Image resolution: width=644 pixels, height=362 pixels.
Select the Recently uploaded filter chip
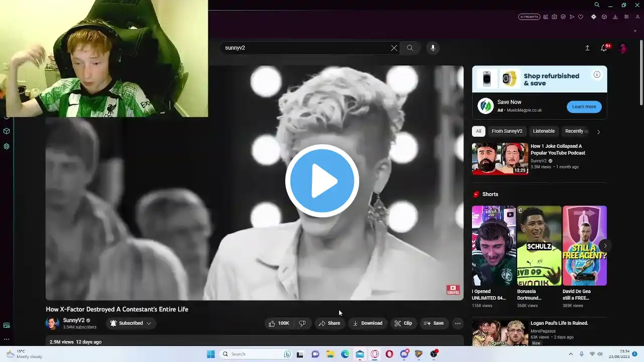(x=577, y=131)
